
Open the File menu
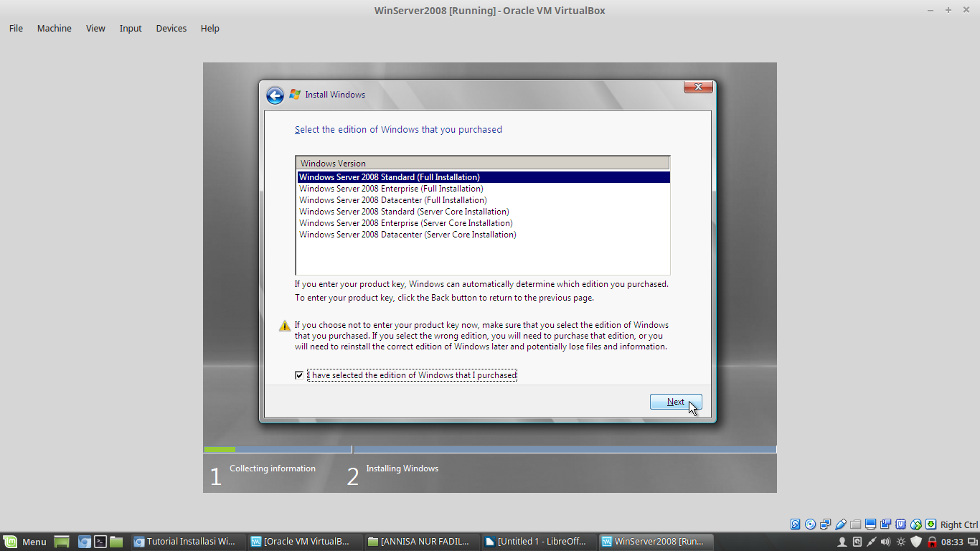click(16, 29)
